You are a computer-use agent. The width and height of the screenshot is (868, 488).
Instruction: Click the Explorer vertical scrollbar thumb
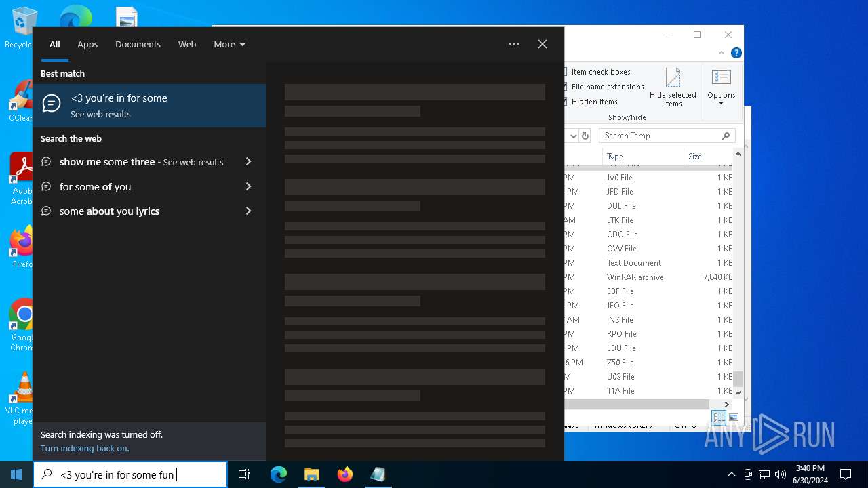738,378
